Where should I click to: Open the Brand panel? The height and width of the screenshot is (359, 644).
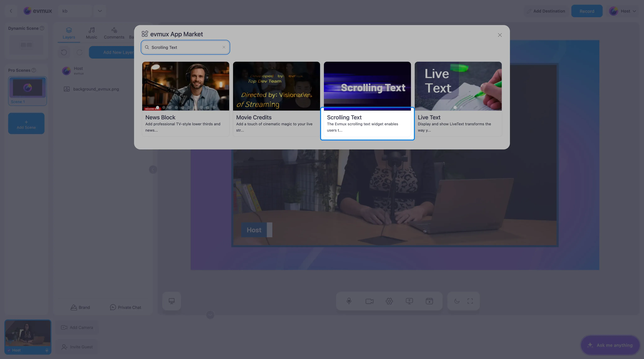[x=80, y=307]
